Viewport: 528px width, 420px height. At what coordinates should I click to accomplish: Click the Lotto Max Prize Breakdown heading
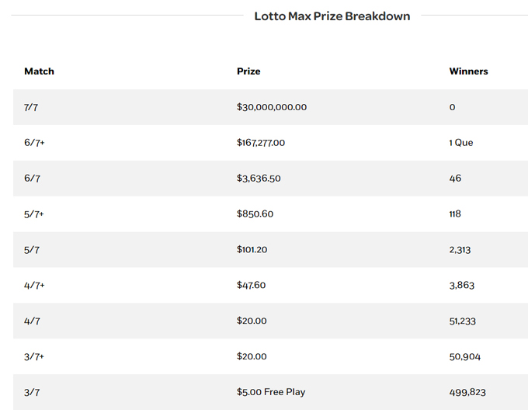[332, 16]
